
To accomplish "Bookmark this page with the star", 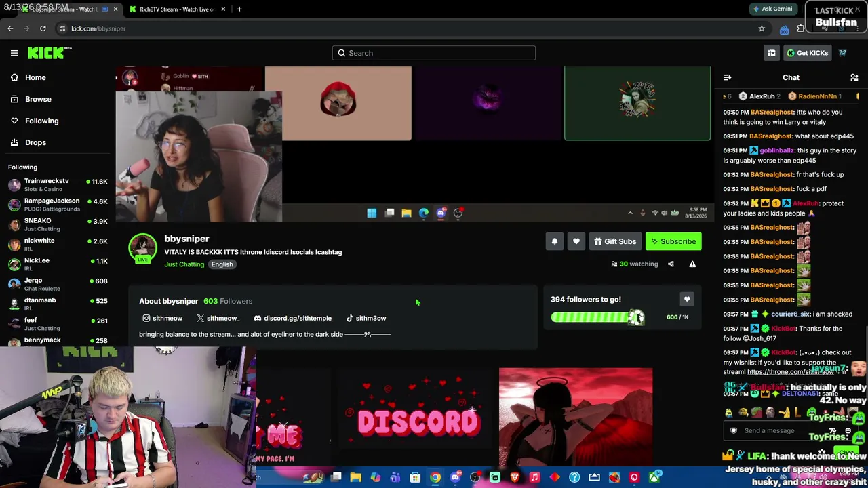I will (762, 28).
